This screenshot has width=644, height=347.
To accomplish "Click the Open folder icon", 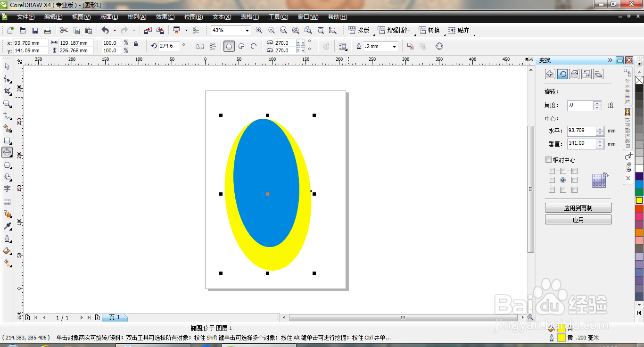I will 23,30.
